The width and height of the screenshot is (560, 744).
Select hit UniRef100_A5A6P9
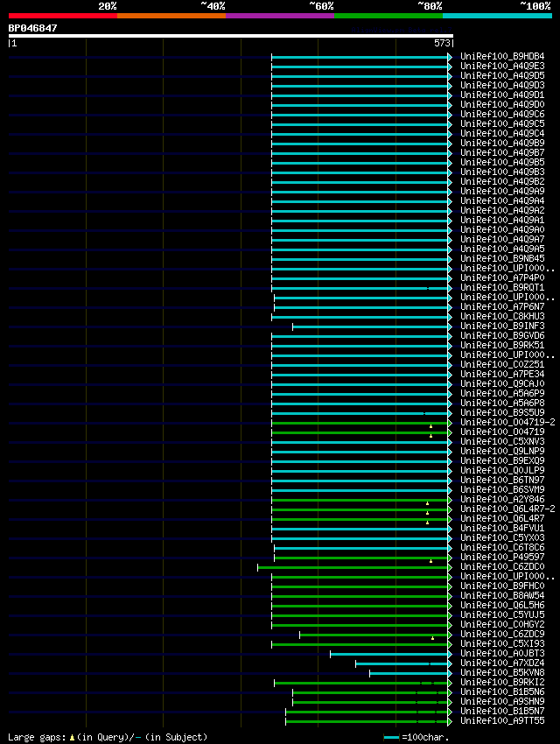click(502, 393)
